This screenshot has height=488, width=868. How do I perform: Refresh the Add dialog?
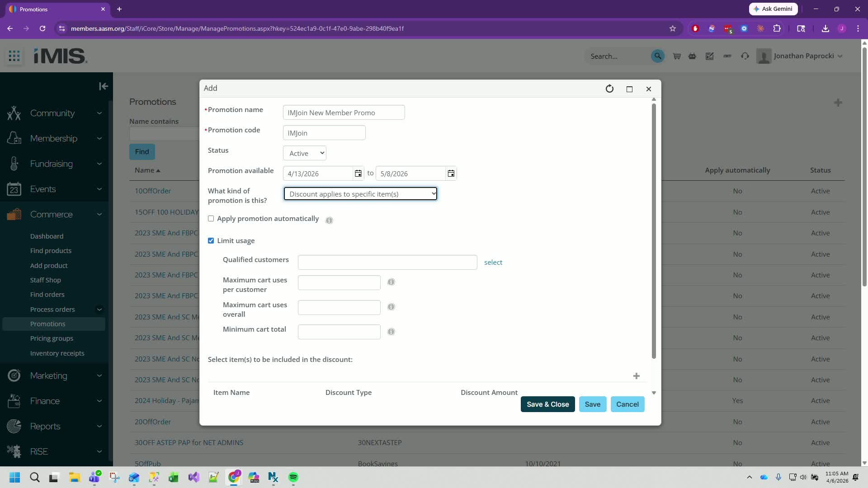[609, 89]
